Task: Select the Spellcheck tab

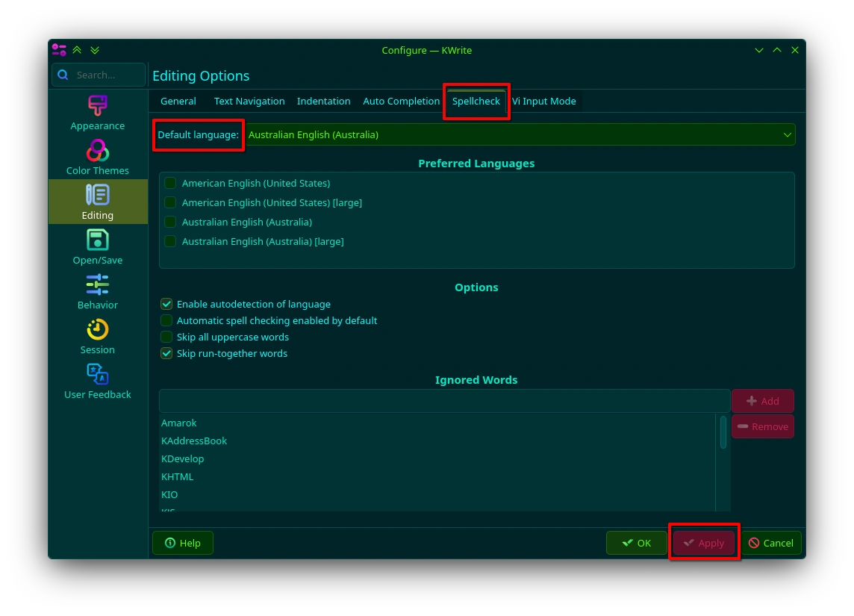Action: point(476,101)
